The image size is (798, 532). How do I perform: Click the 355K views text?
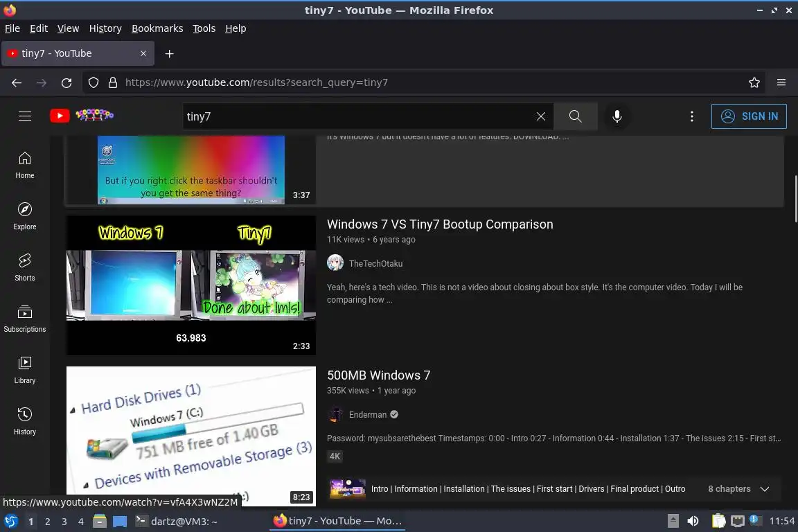[348, 391]
